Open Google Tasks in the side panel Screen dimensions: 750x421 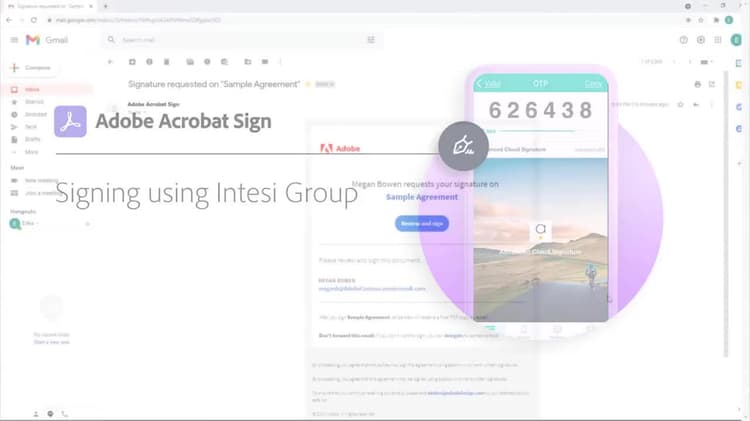pos(739,107)
